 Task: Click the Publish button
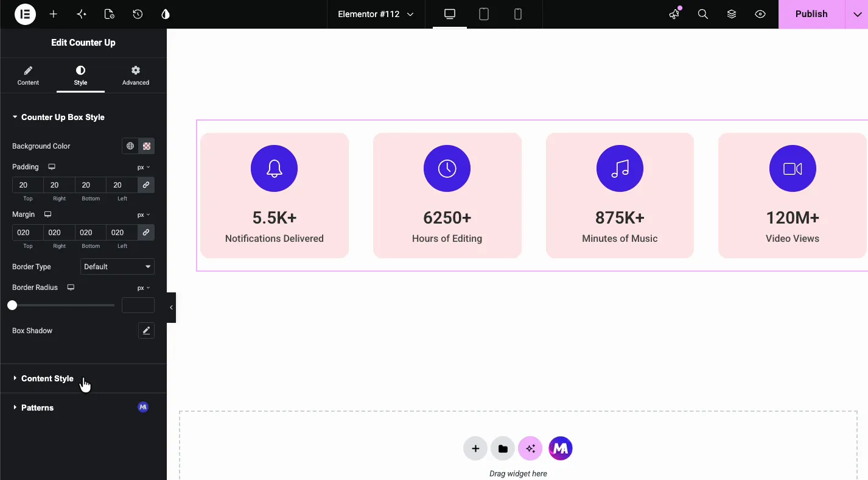[811, 14]
